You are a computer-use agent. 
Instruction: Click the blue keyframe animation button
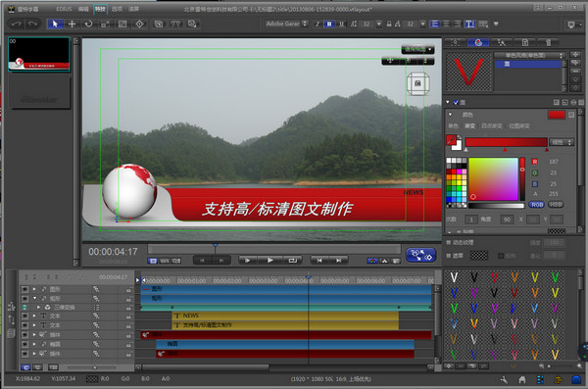point(420,255)
